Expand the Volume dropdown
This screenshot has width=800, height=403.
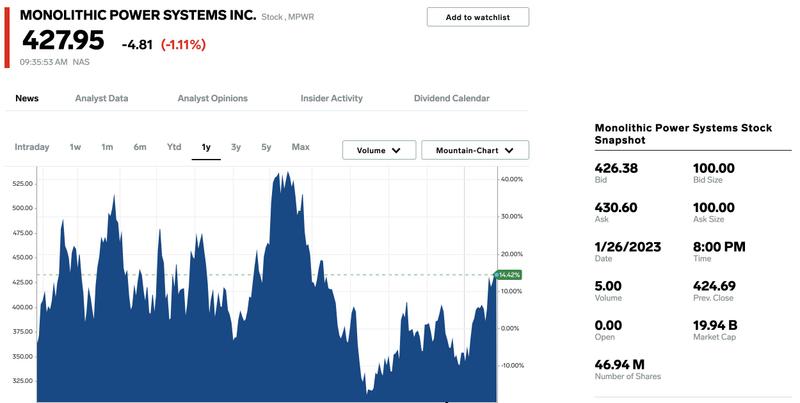[379, 150]
